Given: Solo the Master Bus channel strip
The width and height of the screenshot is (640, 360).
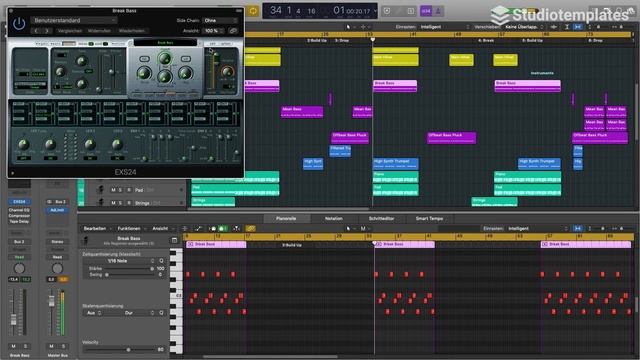Looking at the screenshot, I should coord(63,346).
